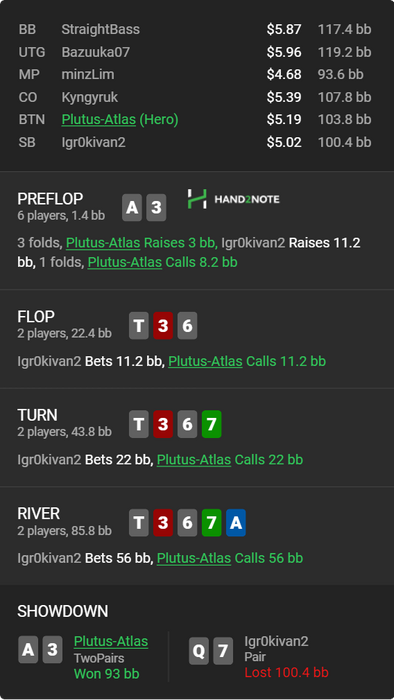The width and height of the screenshot is (394, 700).
Task: Click Plutus-Atlas link in the turn call
Action: pyautogui.click(x=194, y=459)
